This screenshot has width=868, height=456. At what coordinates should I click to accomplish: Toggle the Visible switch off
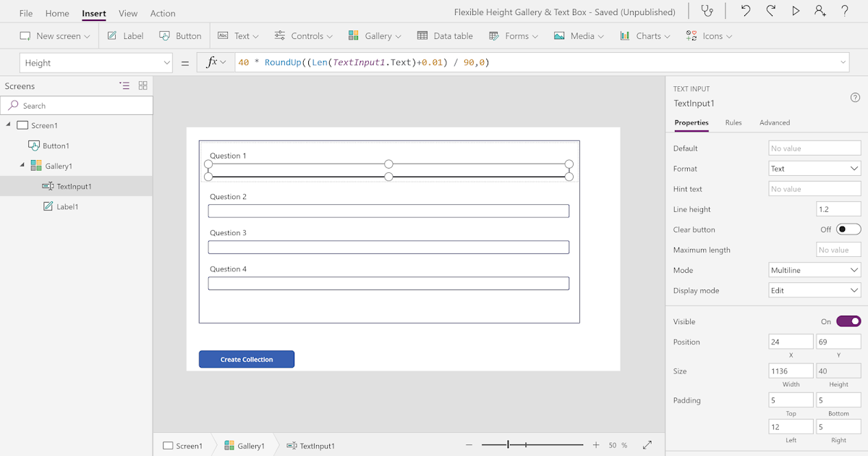pyautogui.click(x=848, y=321)
